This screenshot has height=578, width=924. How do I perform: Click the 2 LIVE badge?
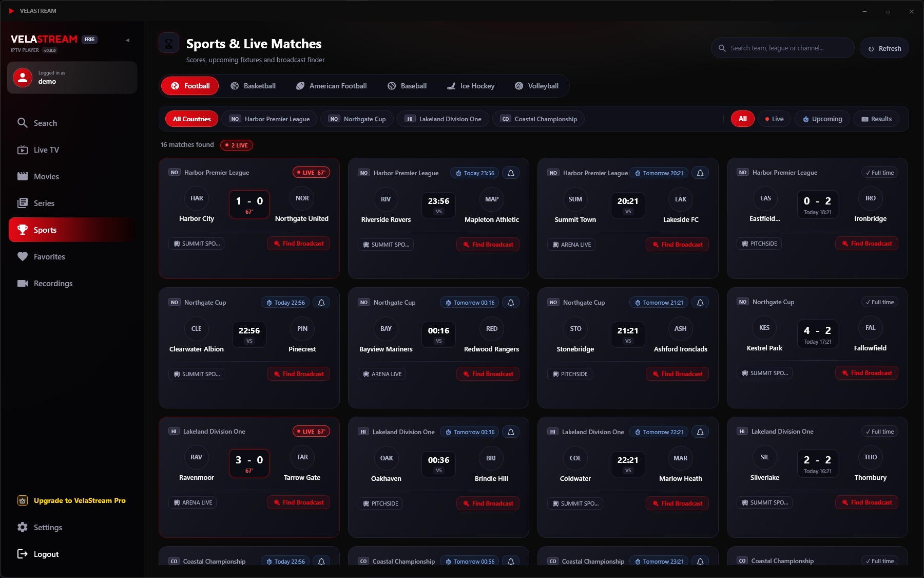click(237, 145)
